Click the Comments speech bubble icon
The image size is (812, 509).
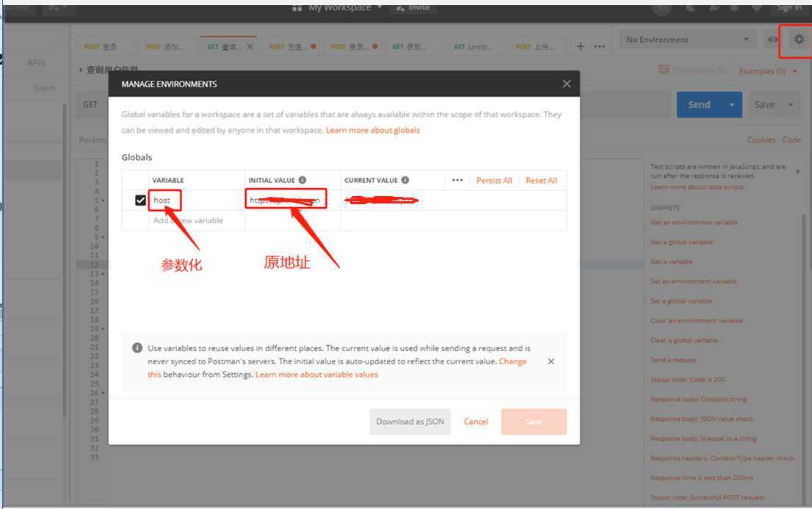664,70
